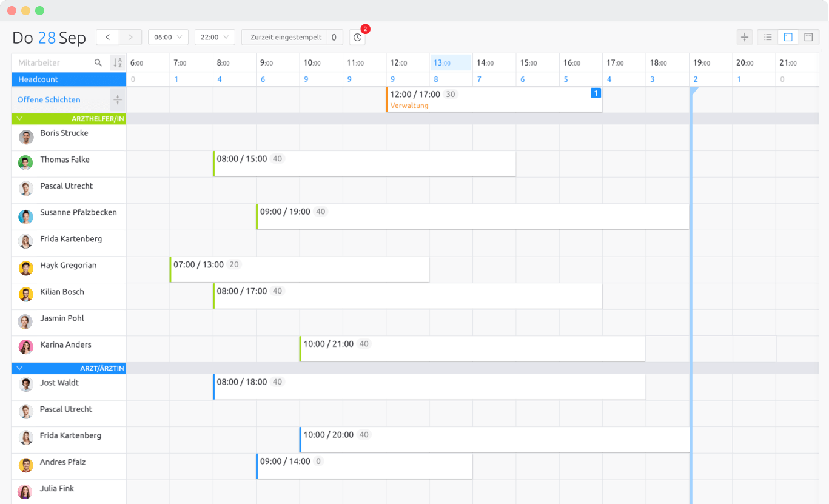Click Andres Pfalz's avatar
This screenshot has height=504, width=829.
coord(25,465)
